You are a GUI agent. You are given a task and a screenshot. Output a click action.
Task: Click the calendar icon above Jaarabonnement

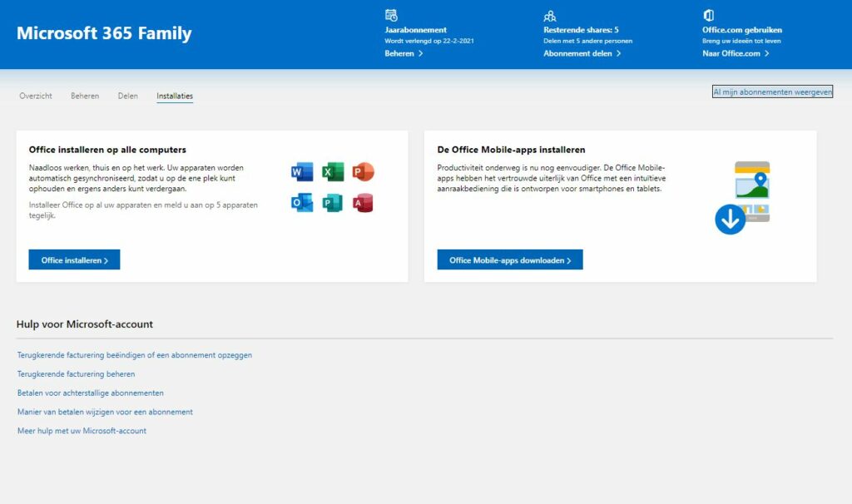point(391,15)
